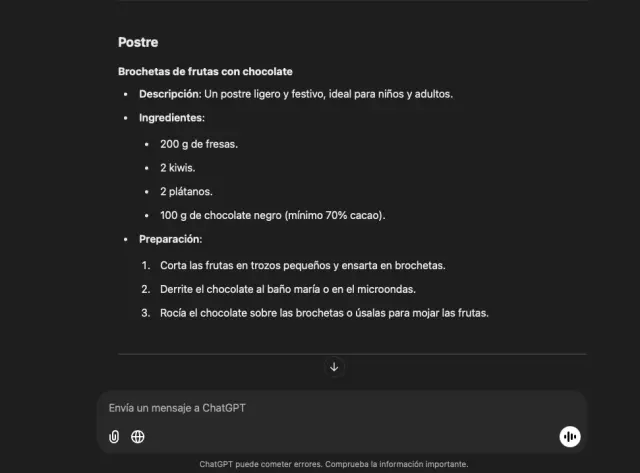Click the "Postre" heading
Viewport: 640px width, 473px height.
138,43
